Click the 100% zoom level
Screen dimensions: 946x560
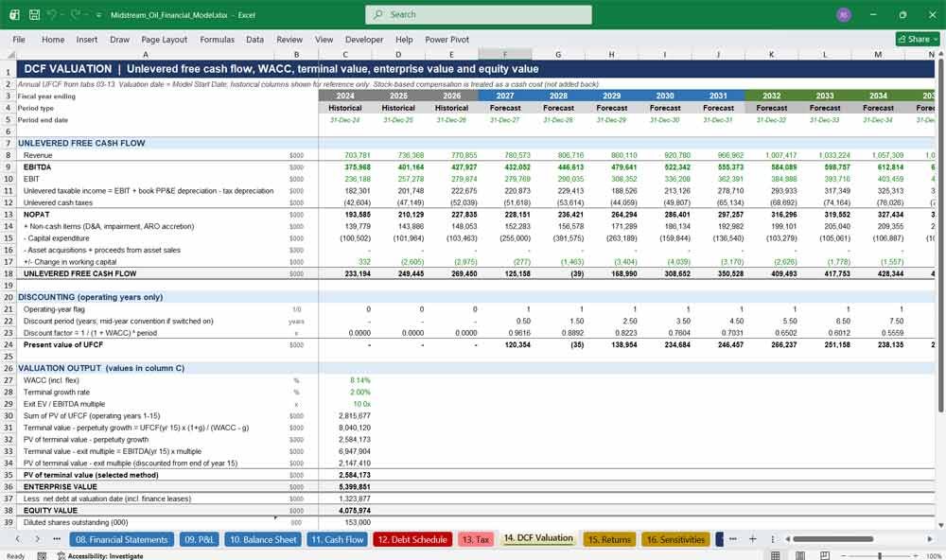click(x=934, y=556)
